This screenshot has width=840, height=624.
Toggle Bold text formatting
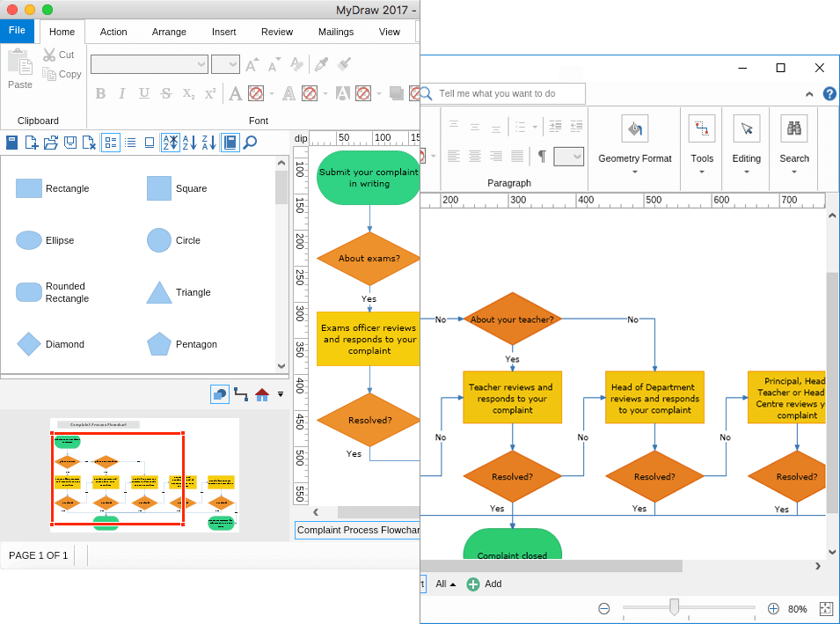coord(100,94)
